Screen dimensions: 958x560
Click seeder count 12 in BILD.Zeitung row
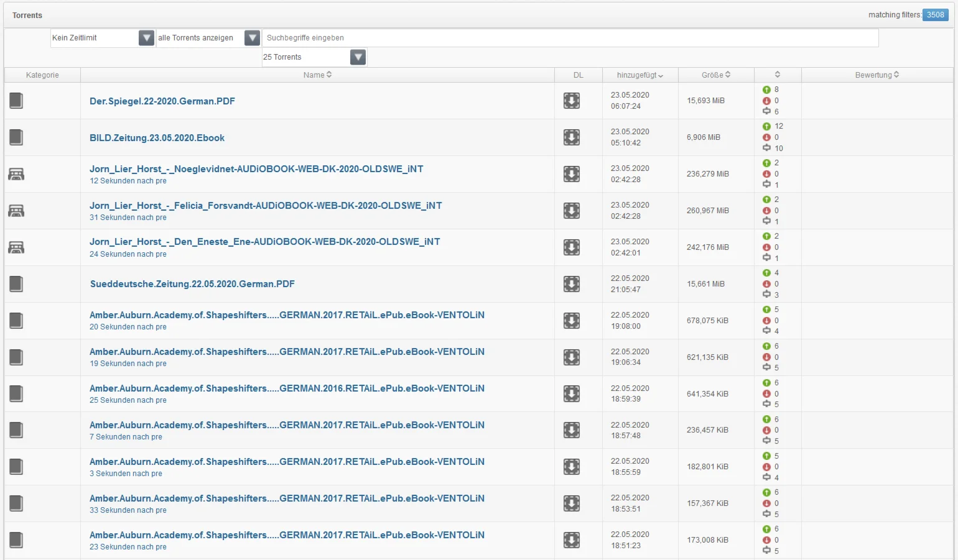(779, 126)
